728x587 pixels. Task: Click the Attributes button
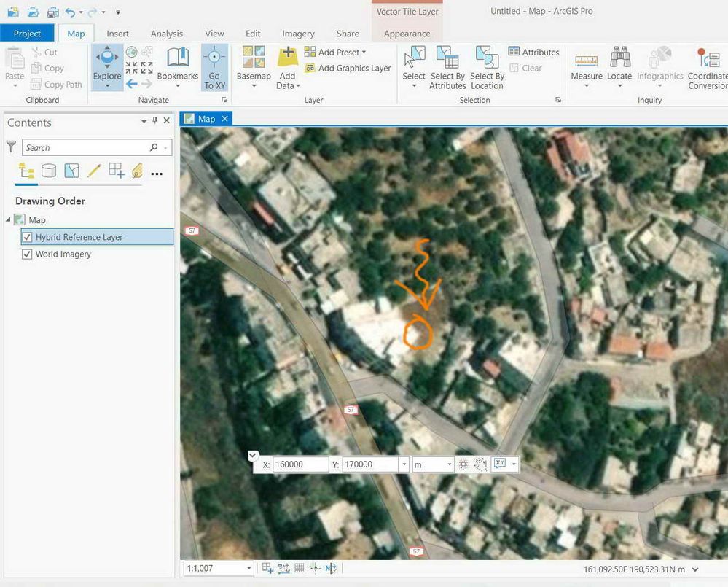click(x=533, y=53)
